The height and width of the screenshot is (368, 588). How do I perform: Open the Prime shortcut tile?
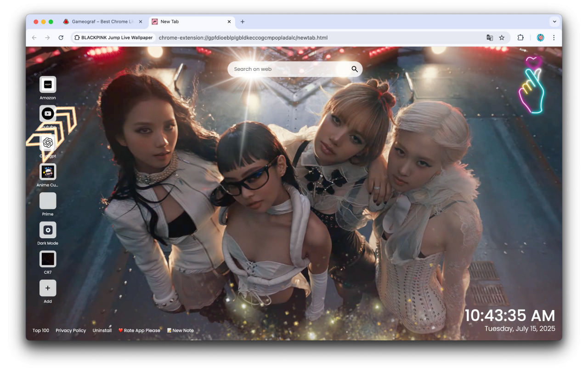point(48,201)
